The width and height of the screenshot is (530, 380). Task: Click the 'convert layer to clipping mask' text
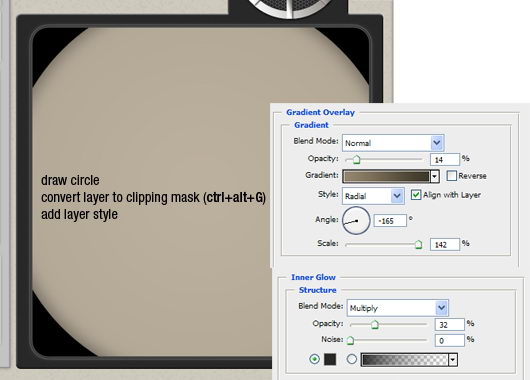pos(120,197)
